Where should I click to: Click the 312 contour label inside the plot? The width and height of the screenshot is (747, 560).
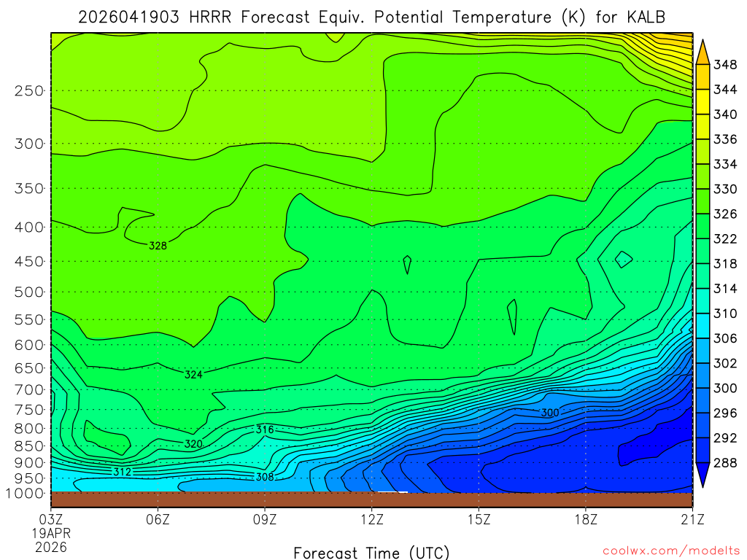[123, 472]
